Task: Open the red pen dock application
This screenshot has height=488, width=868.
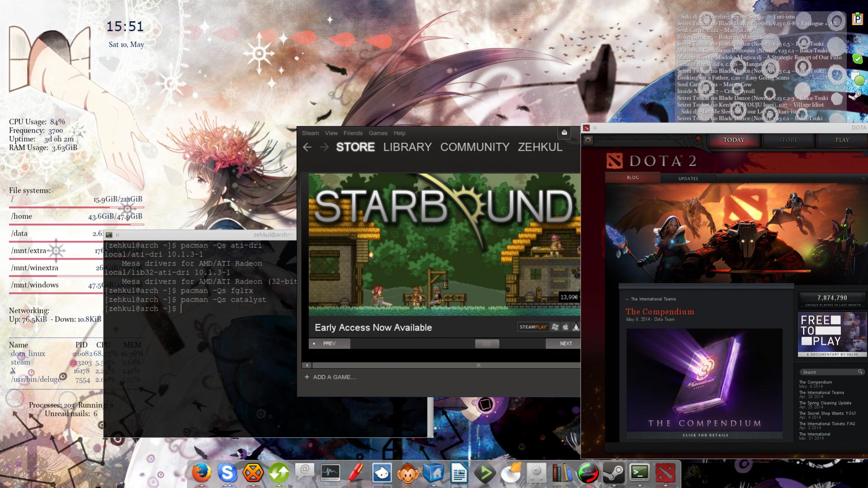Action: 356,473
